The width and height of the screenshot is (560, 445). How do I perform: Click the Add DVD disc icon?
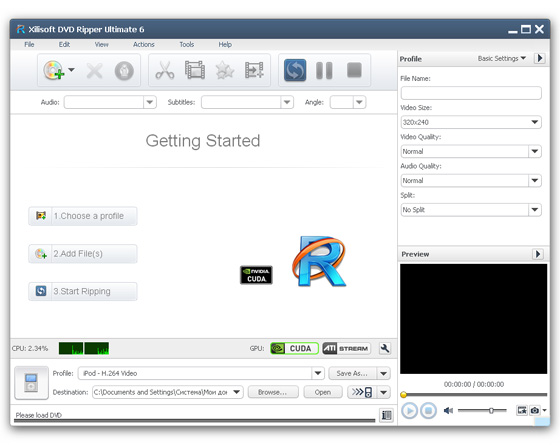click(x=54, y=70)
